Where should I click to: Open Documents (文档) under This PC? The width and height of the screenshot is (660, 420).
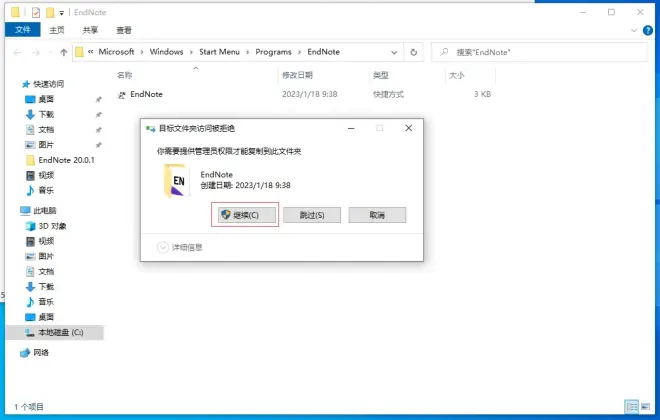(45, 271)
